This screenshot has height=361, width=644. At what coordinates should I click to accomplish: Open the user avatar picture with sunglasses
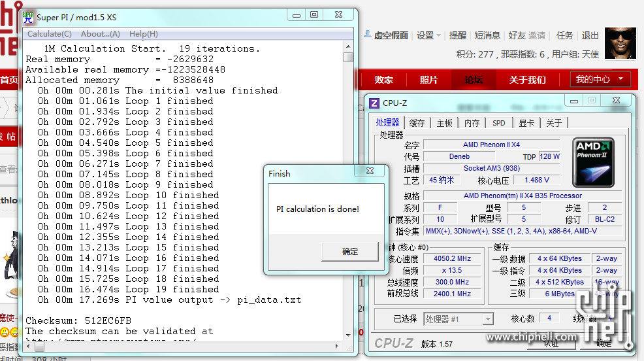620,44
